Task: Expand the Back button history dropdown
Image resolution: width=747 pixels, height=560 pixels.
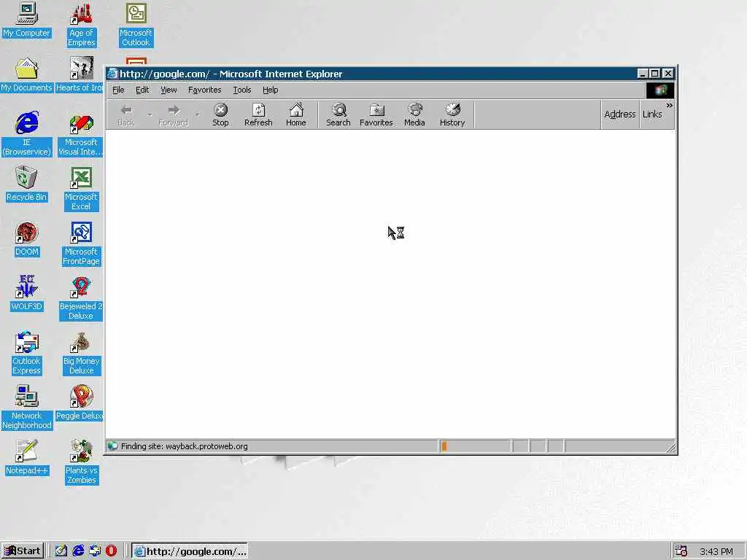Action: [x=149, y=114]
